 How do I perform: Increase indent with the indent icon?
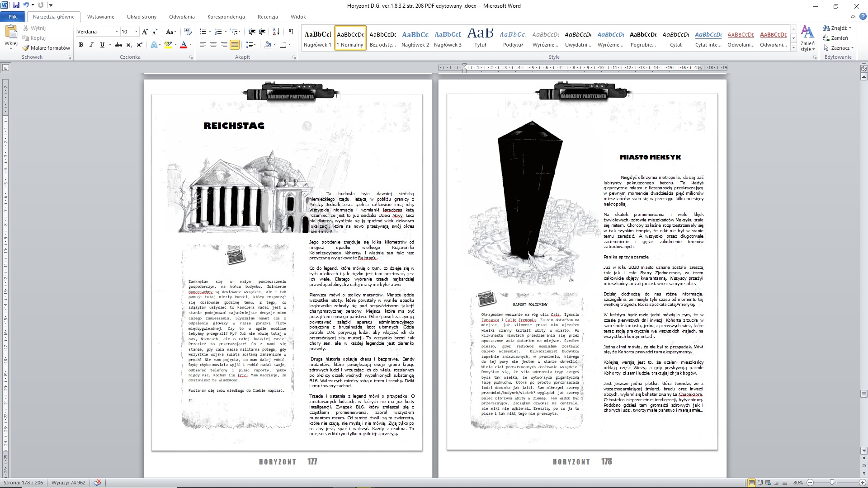[262, 32]
